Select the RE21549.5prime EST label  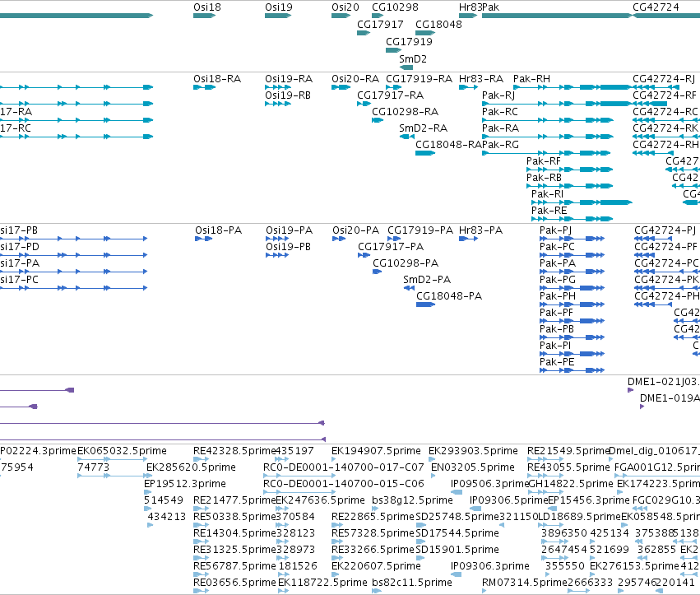pyautogui.click(x=568, y=451)
